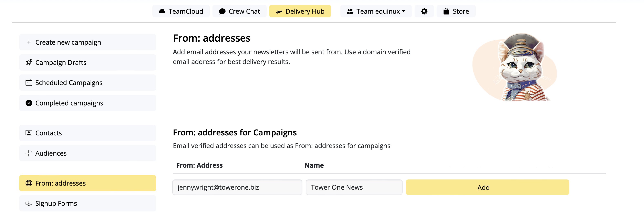Click the Store shopping bag icon
Viewport: 644px width, 218px height.
446,11
